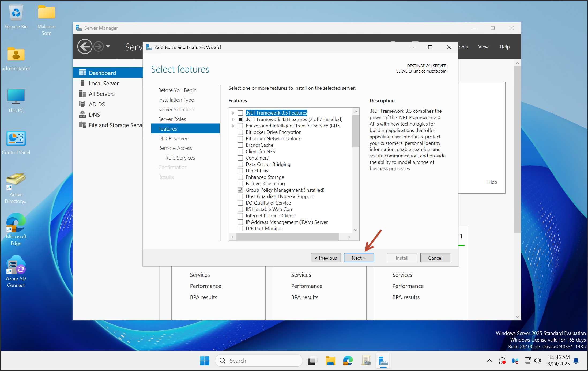Image resolution: width=588 pixels, height=371 pixels.
Task: Click the AD DS sidebar icon
Action: coord(82,104)
